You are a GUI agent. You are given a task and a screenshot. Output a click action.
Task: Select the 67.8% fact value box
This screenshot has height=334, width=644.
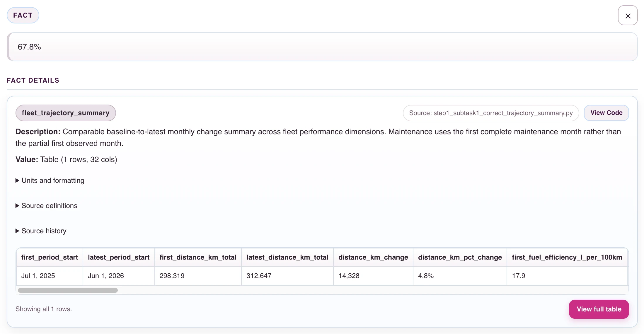[x=322, y=47]
